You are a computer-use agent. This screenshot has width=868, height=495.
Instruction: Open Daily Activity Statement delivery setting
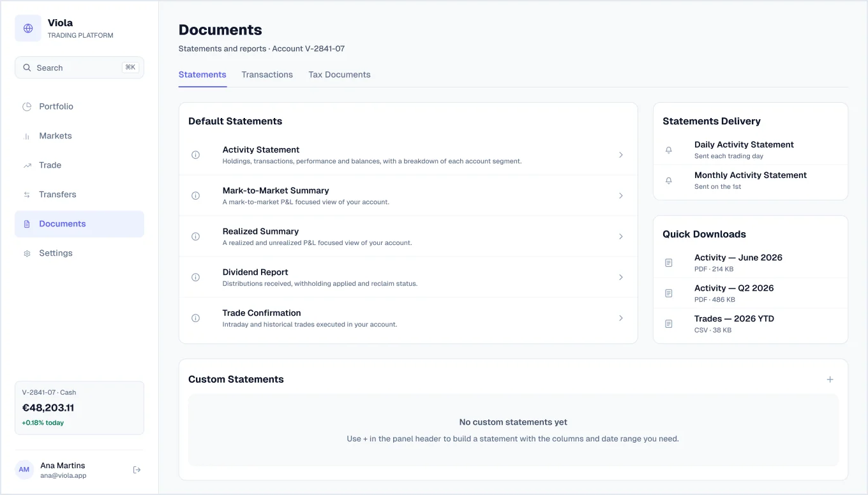coord(751,150)
